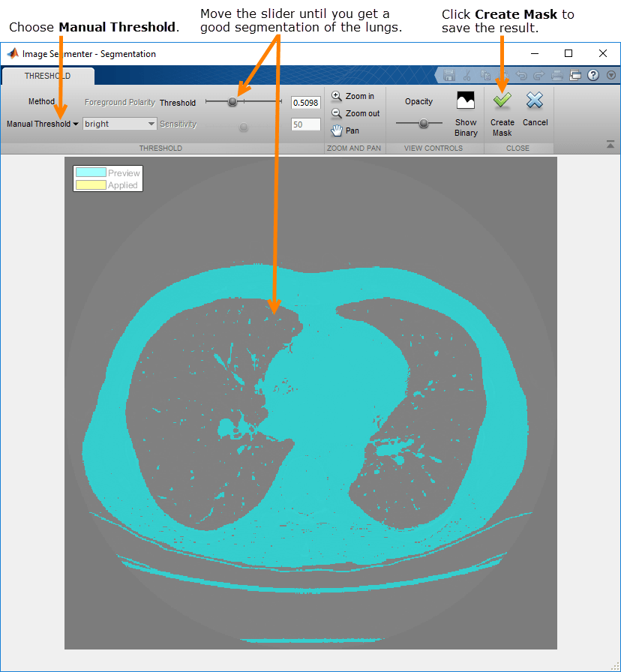621x672 pixels.
Task: Click the Opacity slider knob
Action: click(424, 124)
